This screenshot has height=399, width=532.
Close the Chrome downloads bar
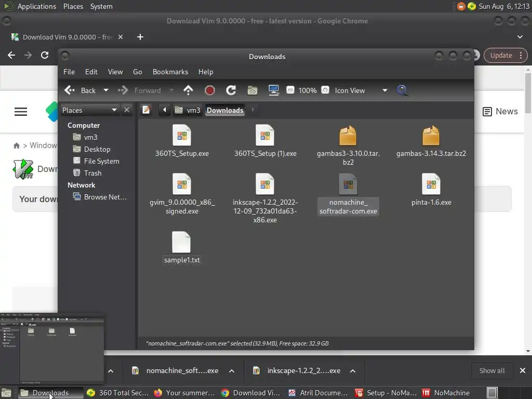tap(523, 371)
